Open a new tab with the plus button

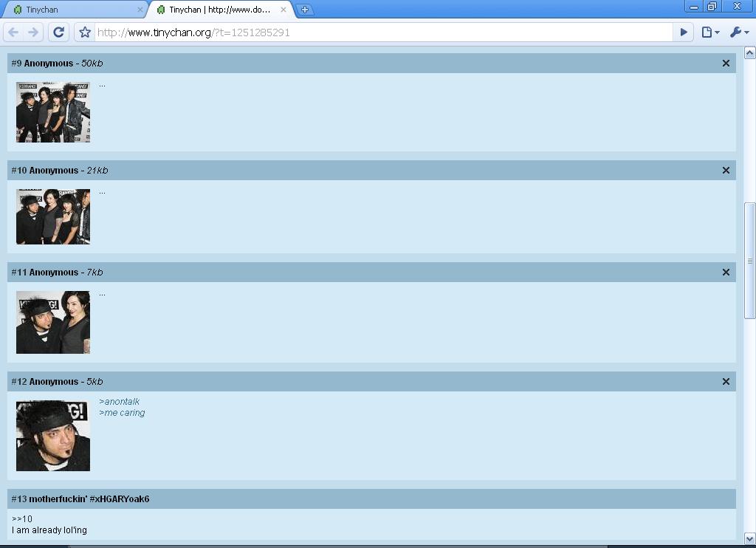coord(304,10)
